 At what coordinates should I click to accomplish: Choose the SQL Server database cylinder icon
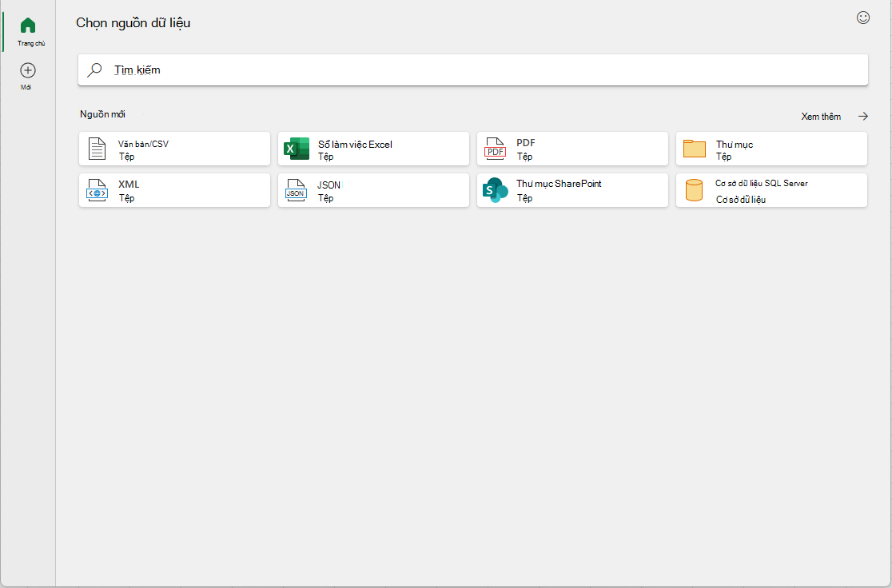(694, 190)
